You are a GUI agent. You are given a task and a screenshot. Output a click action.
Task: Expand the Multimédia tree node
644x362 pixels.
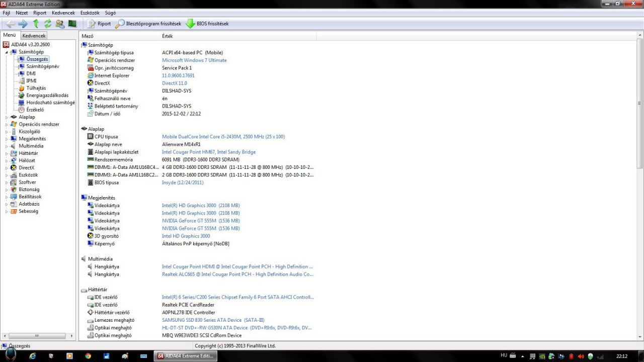point(7,146)
